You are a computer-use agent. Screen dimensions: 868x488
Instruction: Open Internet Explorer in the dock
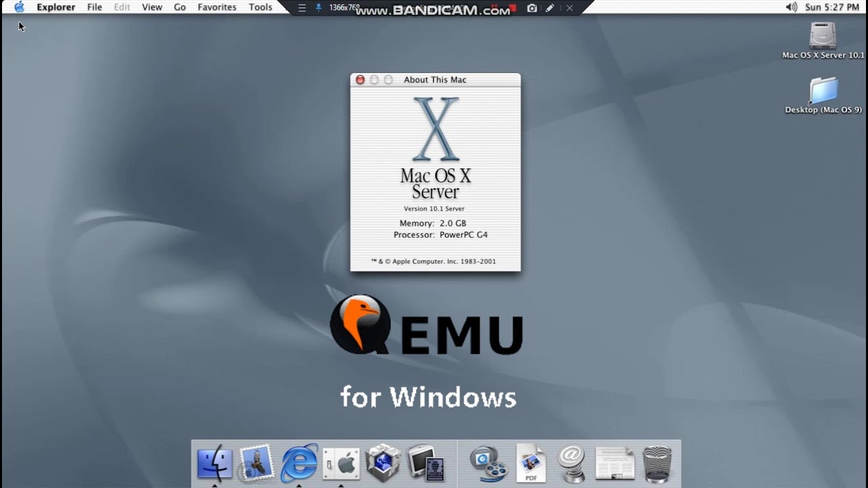tap(299, 463)
